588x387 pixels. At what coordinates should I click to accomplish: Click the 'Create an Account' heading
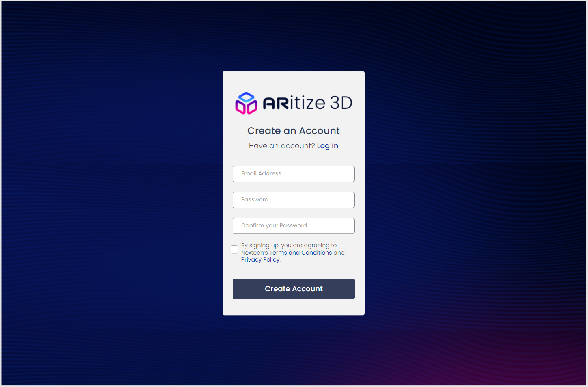(294, 131)
